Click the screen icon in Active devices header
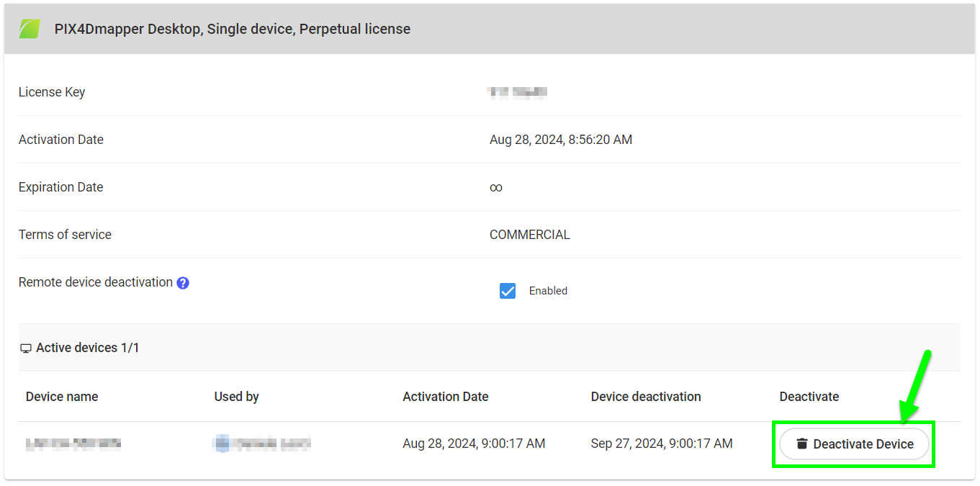This screenshot has width=980, height=486. [x=26, y=348]
